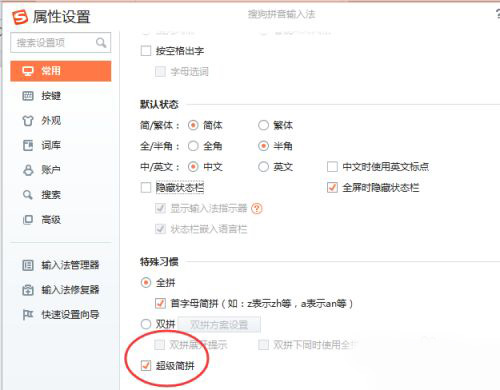This screenshot has height=390, width=500.
Task: Click the 特殊习惯 section heading
Action: pyautogui.click(x=159, y=262)
